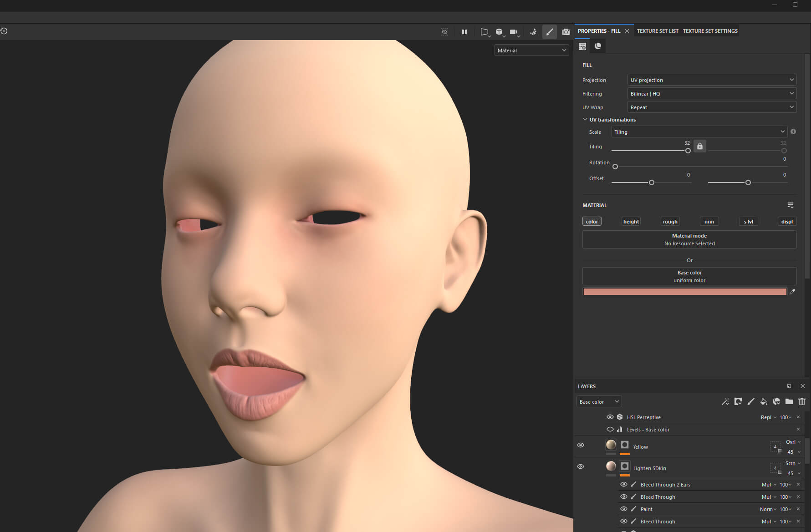This screenshot has width=811, height=532.
Task: Add a paint layer with the brush icon
Action: pos(751,401)
